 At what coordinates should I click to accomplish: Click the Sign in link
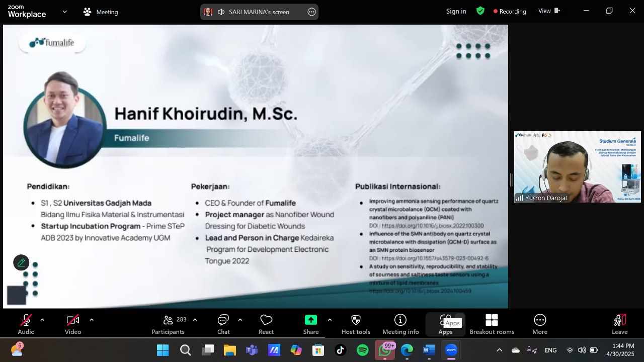coord(456,11)
